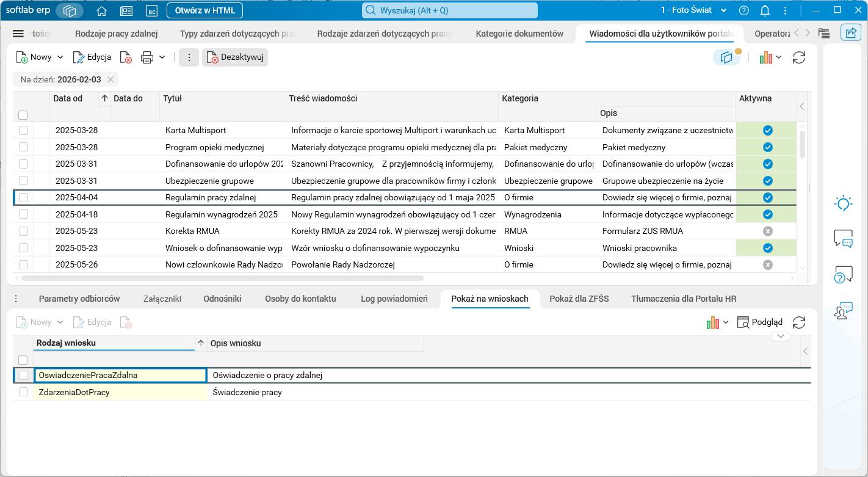
Task: Expand the chart icon dropdown in top toolbar
Action: [779, 57]
